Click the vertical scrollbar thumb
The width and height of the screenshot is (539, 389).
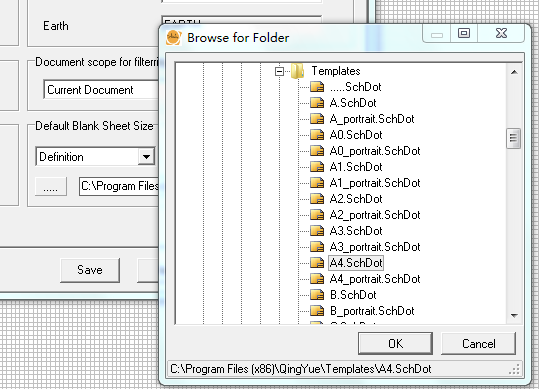tap(514, 138)
